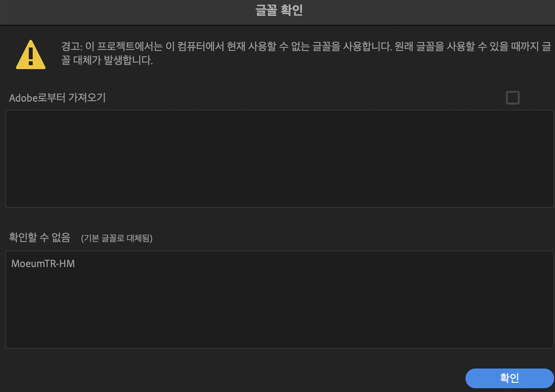Click the exclamation mark alert icon
Image resolution: width=555 pixels, height=392 pixels.
[x=31, y=55]
